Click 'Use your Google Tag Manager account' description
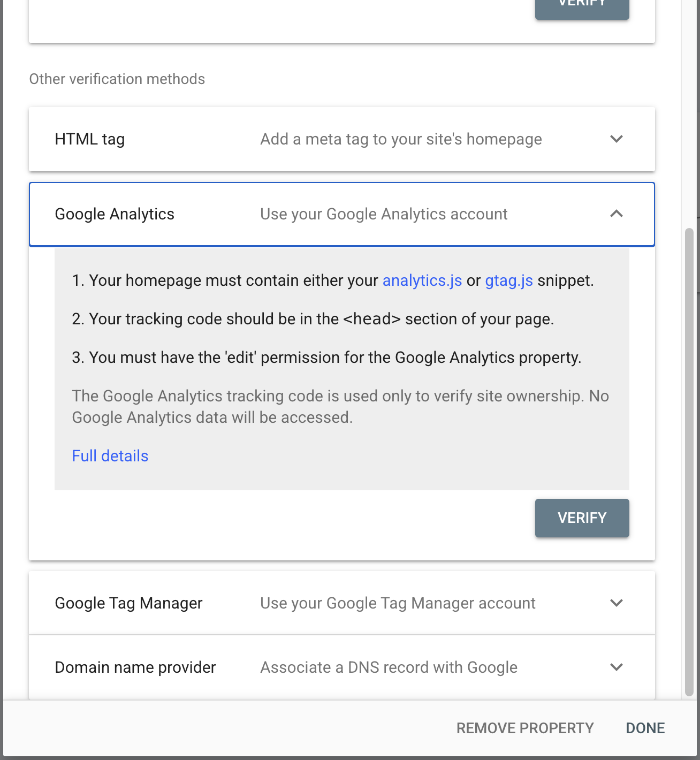The width and height of the screenshot is (700, 760). click(398, 603)
